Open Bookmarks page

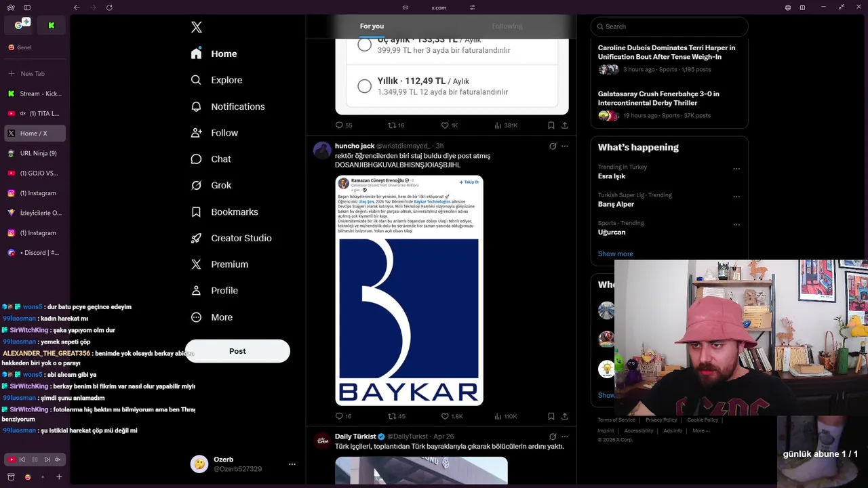pos(224,211)
